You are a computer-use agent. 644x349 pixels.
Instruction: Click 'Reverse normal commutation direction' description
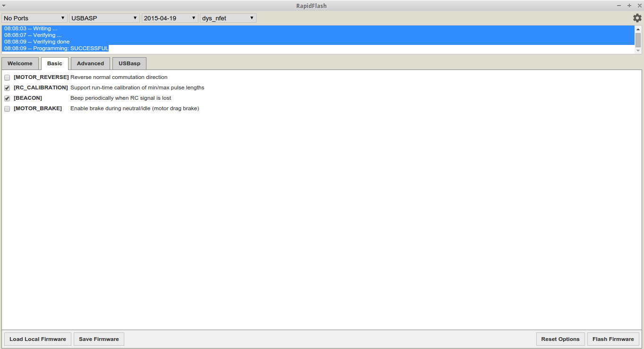119,77
